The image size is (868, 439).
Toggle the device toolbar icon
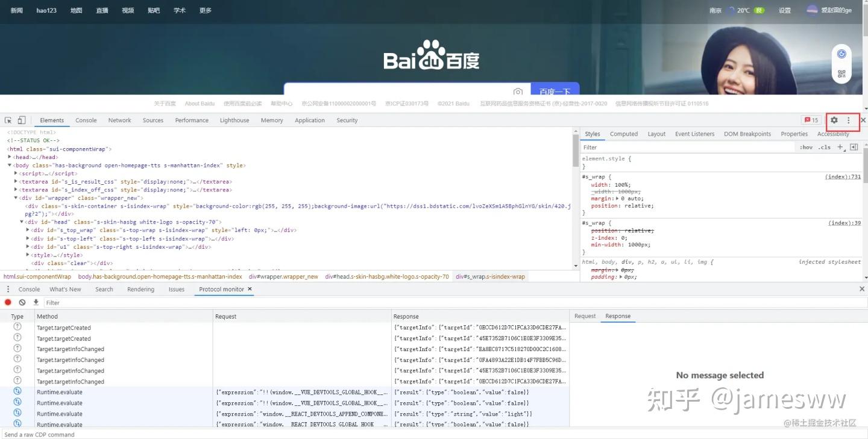point(22,120)
